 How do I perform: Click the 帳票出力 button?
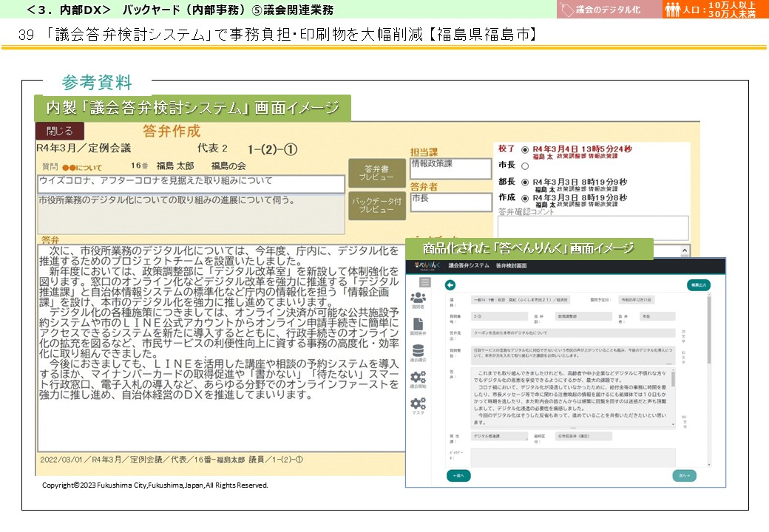(698, 285)
